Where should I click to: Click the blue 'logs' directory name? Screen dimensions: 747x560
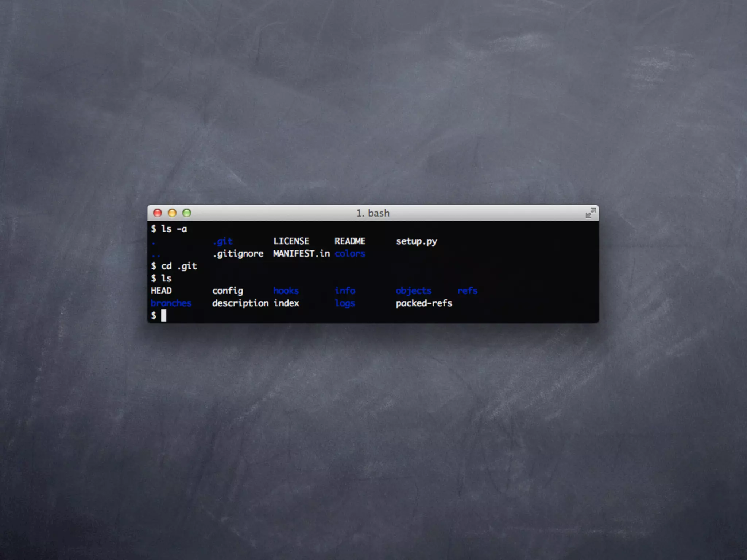coord(345,303)
